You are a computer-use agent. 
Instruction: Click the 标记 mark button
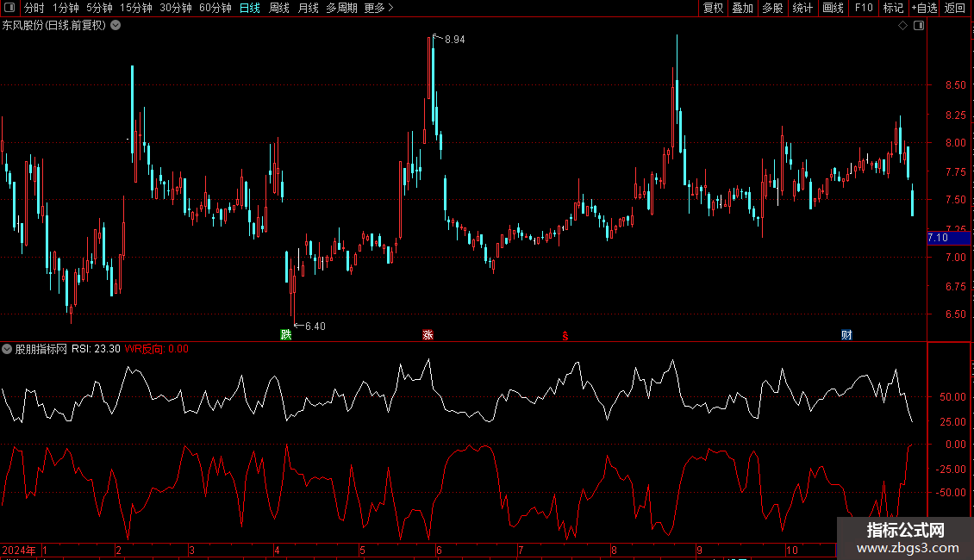pyautogui.click(x=893, y=8)
